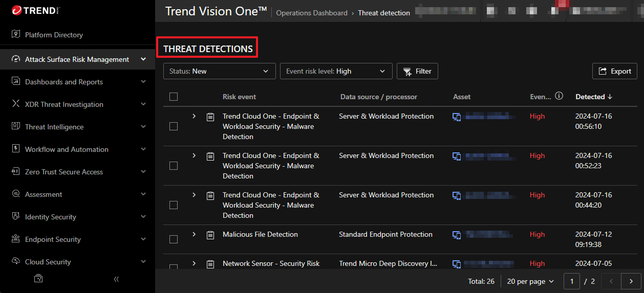Open the Status: New dropdown

(x=219, y=71)
